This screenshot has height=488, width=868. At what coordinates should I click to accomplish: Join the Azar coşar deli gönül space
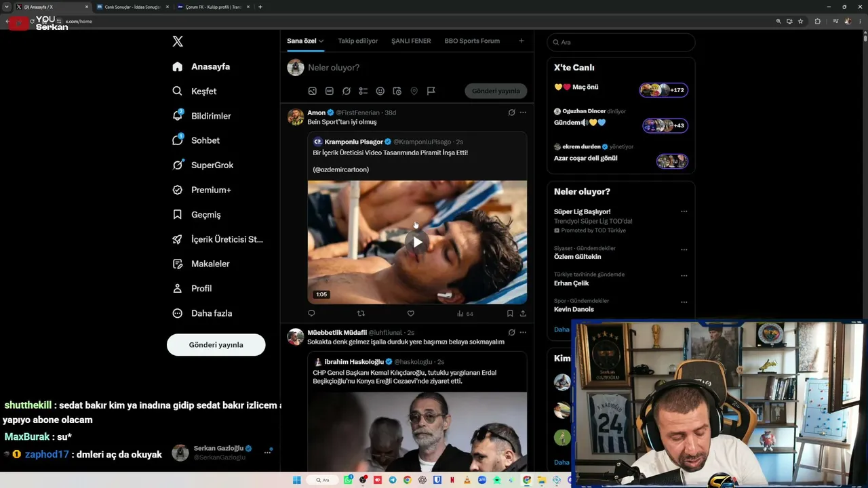click(672, 161)
